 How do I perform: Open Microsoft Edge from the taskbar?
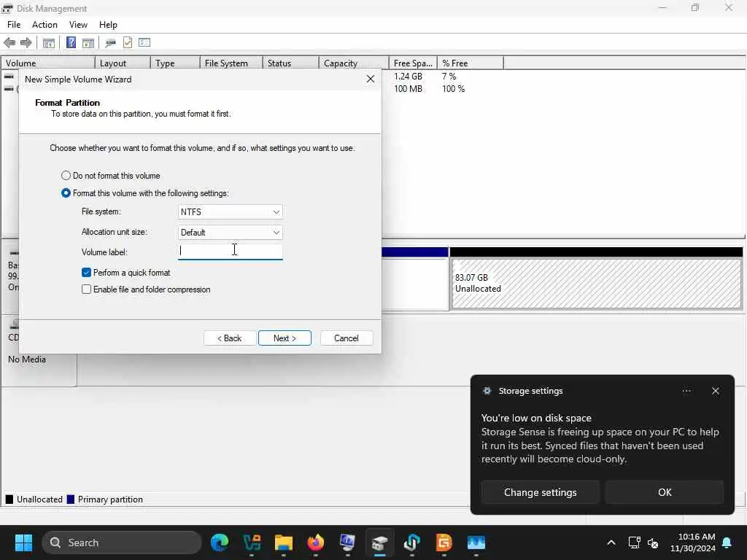[220, 542]
